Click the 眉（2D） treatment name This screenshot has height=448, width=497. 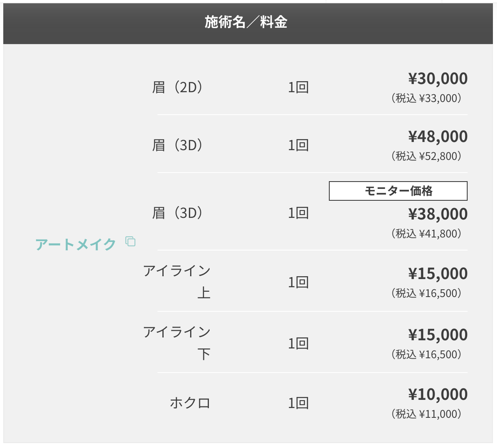(x=177, y=87)
